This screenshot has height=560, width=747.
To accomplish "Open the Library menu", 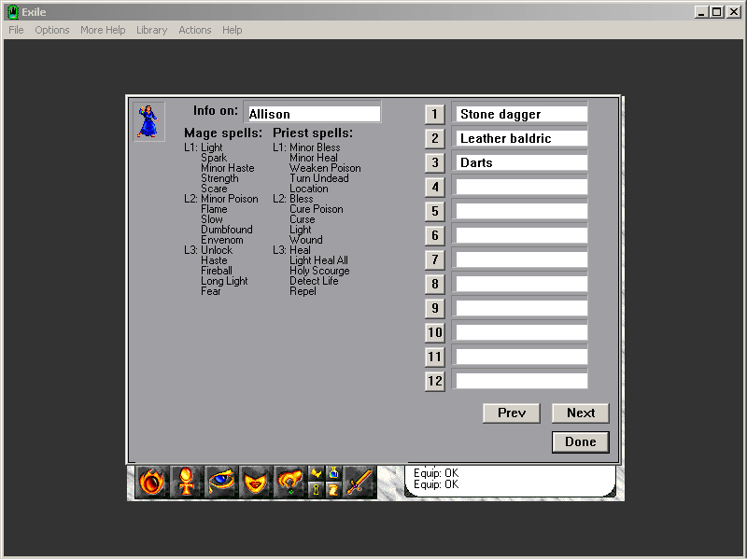I will point(151,30).
